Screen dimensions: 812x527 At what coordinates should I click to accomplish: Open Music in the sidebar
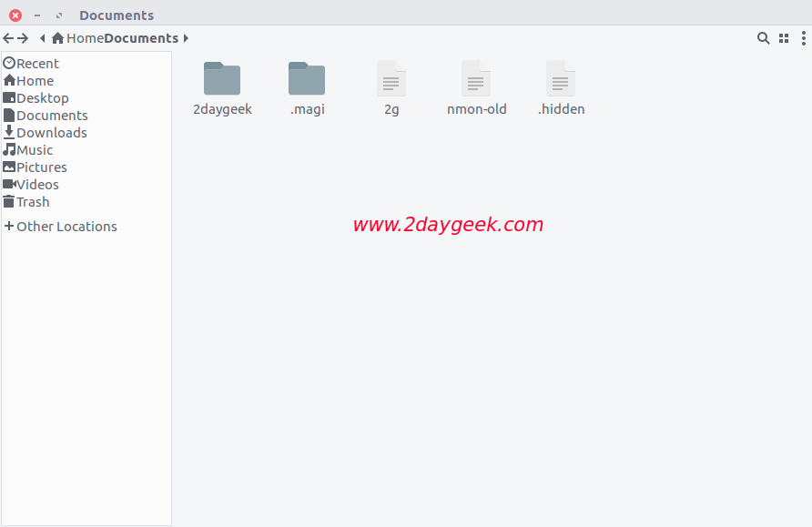[28, 150]
